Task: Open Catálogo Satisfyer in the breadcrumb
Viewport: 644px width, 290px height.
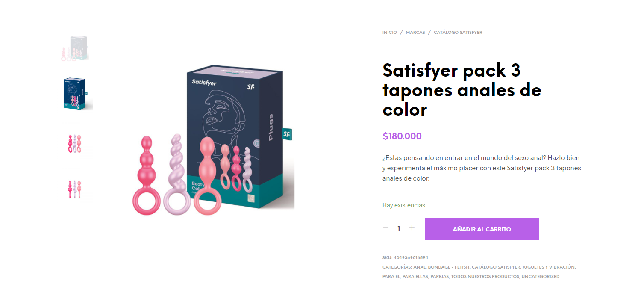Action: click(458, 33)
